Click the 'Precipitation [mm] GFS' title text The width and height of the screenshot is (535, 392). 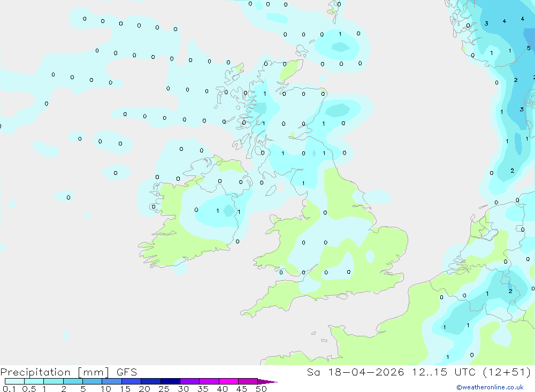coord(68,372)
